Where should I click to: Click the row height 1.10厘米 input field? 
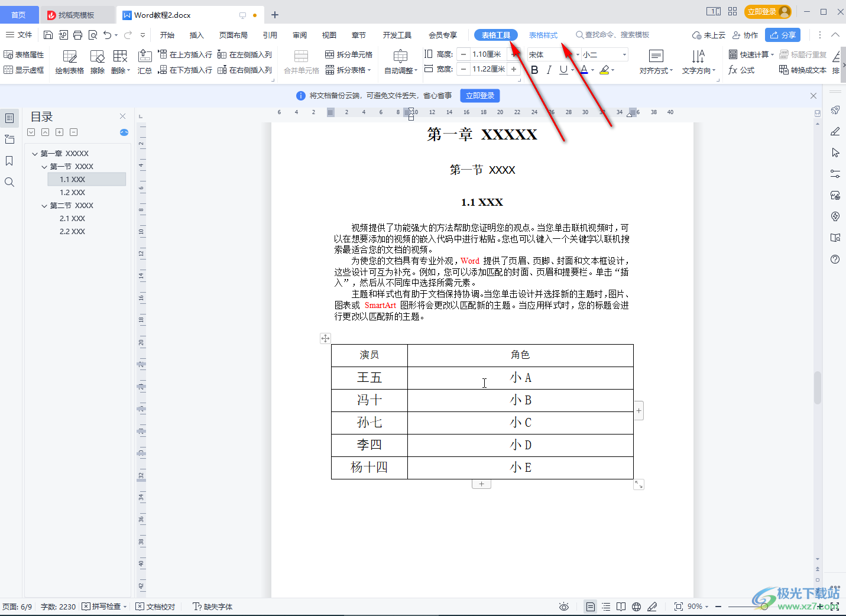click(x=488, y=54)
